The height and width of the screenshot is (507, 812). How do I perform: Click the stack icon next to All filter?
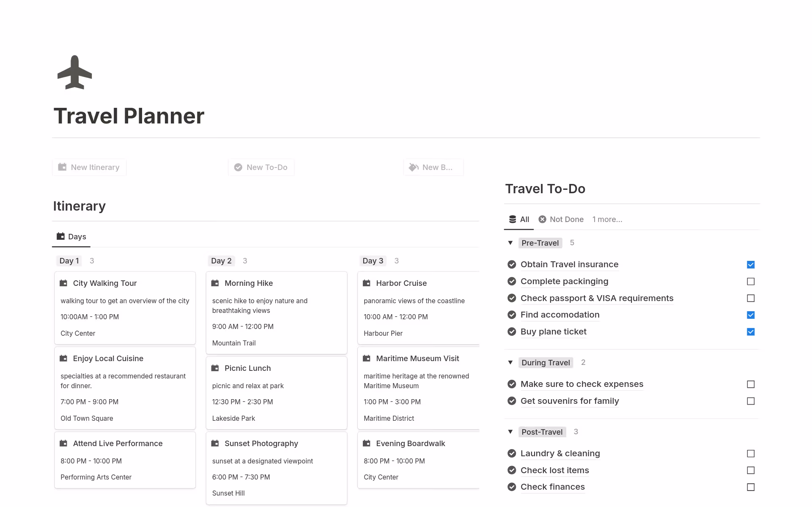point(511,219)
